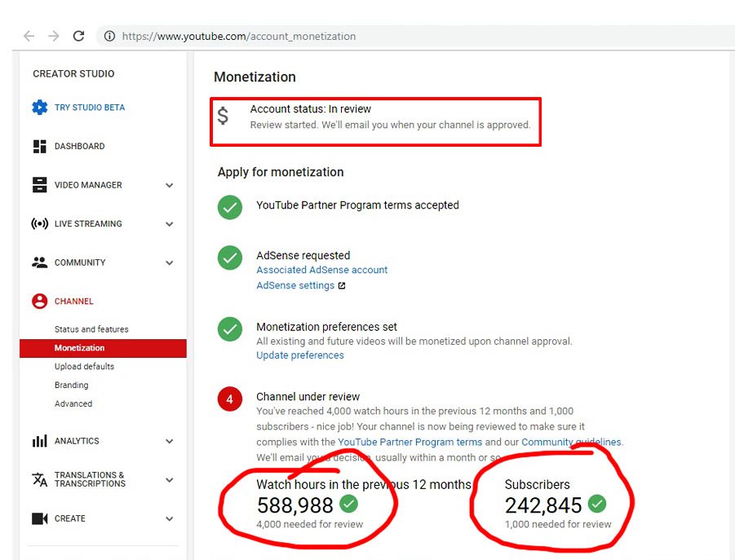The width and height of the screenshot is (735, 560).
Task: Select the 'Channel under review' heading
Action: [x=308, y=397]
